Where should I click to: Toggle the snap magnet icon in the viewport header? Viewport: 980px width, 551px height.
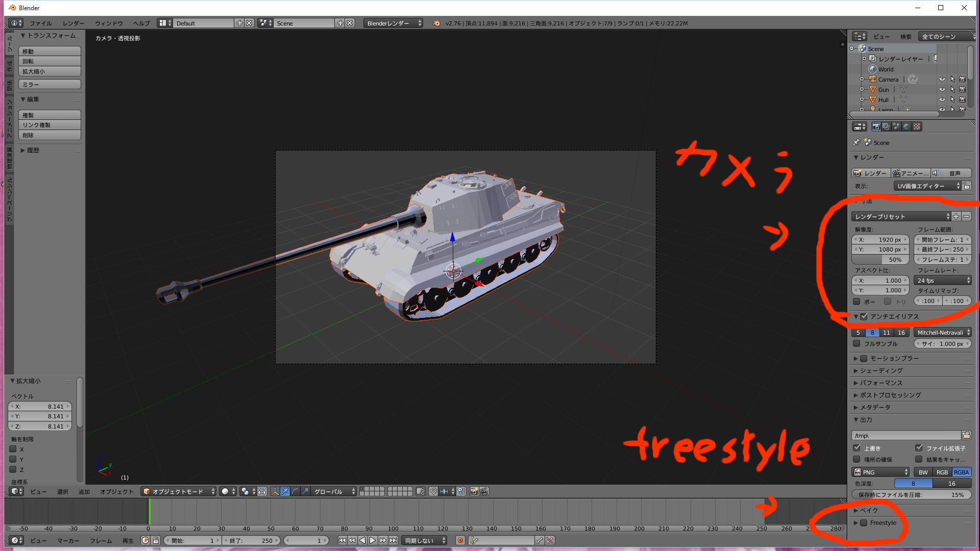(433, 491)
